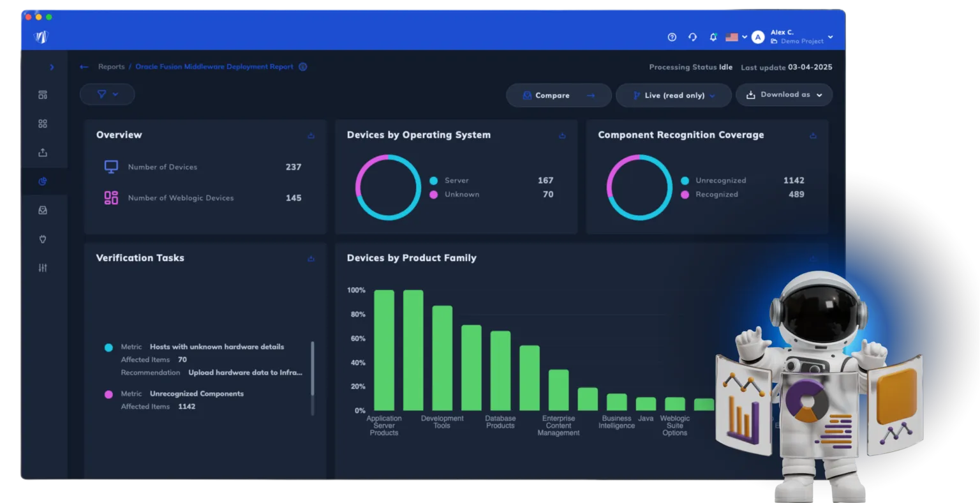980x503 pixels.
Task: Open the first sidebar layout icon
Action: [x=43, y=95]
